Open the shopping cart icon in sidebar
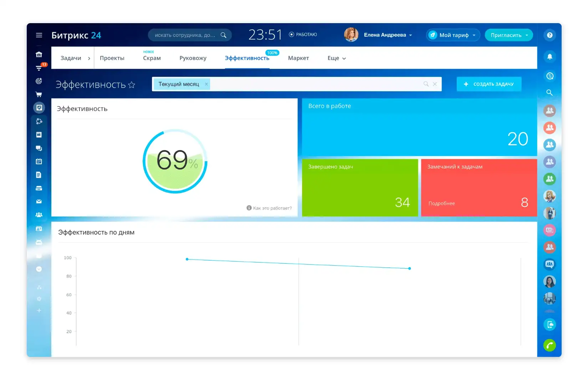This screenshot has height=380, width=588. tap(39, 94)
